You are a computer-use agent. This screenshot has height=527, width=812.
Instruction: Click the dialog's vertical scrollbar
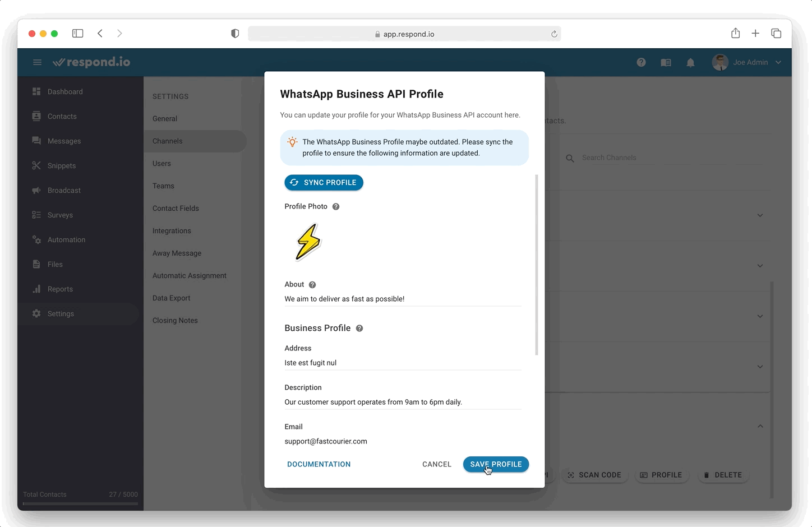pyautogui.click(x=537, y=265)
